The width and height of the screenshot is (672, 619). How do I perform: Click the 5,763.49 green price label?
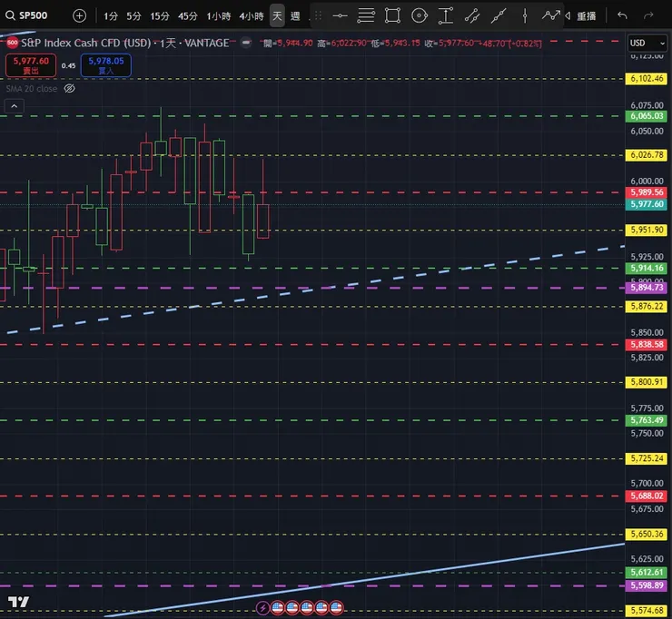click(x=647, y=420)
